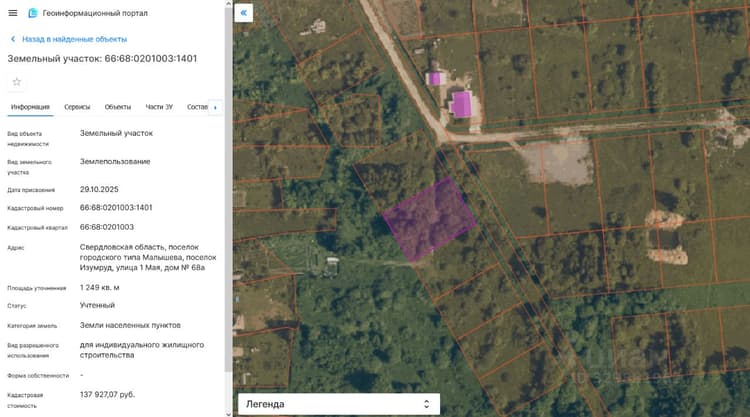Select the Информация tab
Screen dimensions: 750x417
pyautogui.click(x=30, y=107)
